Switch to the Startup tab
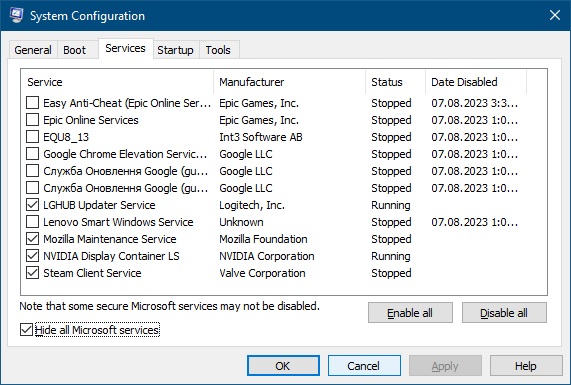 [x=176, y=50]
